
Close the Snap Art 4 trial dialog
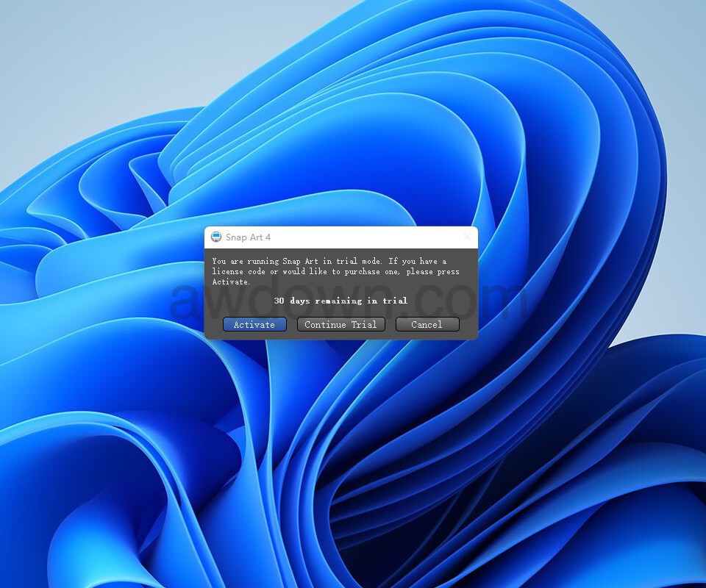[x=466, y=237]
